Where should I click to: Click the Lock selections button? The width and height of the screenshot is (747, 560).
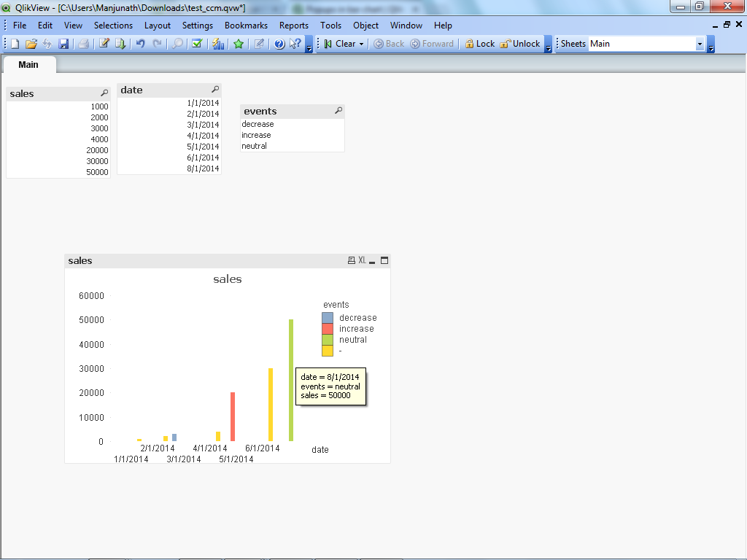click(x=479, y=44)
